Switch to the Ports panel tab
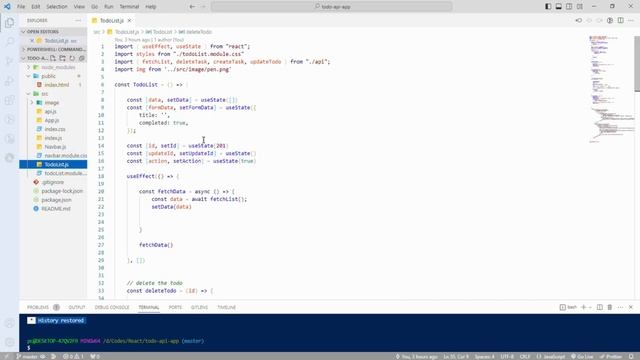This screenshot has width=640, height=360. pyautogui.click(x=175, y=307)
